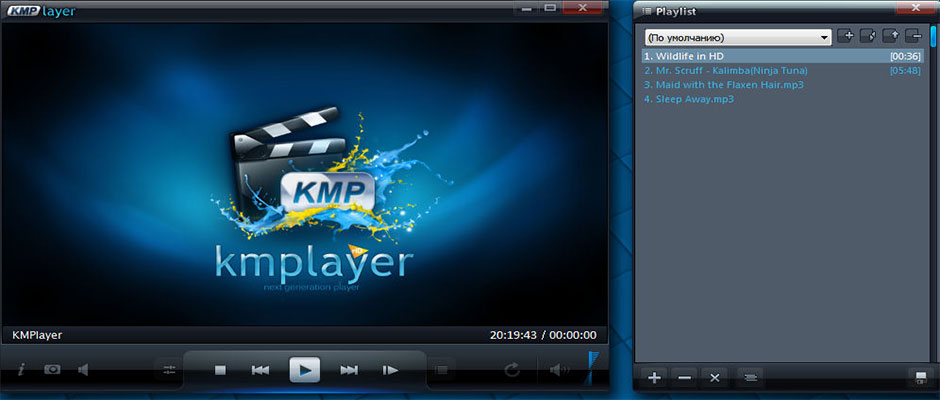Click the [00:36] duration of Wildlife
940x400 pixels.
point(905,56)
